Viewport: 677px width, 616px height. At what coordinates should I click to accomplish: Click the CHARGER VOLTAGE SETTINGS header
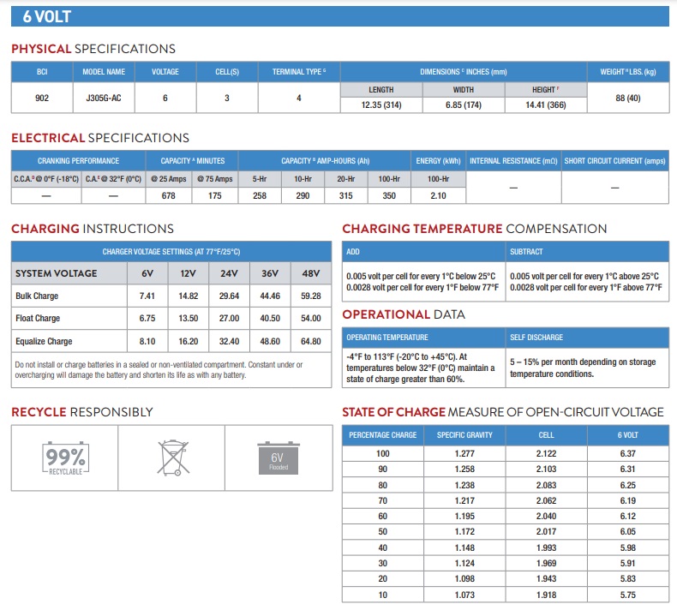[171, 252]
